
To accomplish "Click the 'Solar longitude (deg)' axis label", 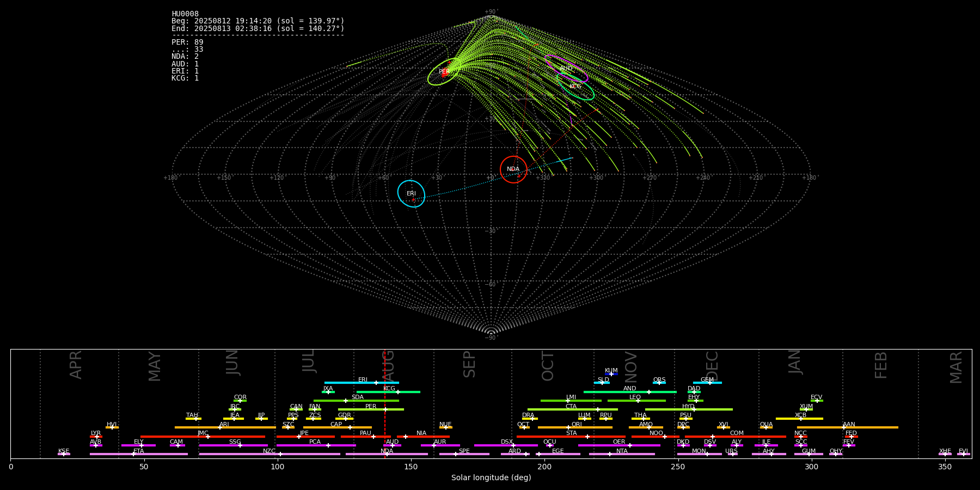I will (x=491, y=478).
